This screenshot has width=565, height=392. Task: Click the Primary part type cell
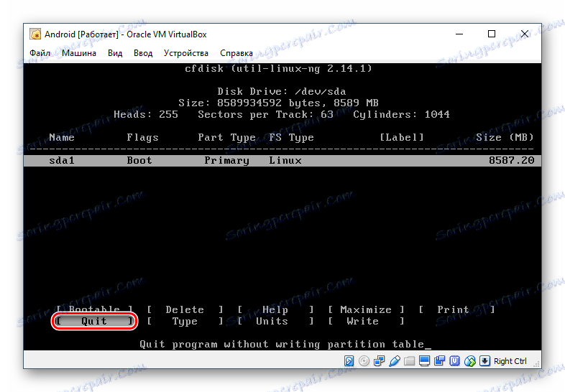tap(226, 161)
